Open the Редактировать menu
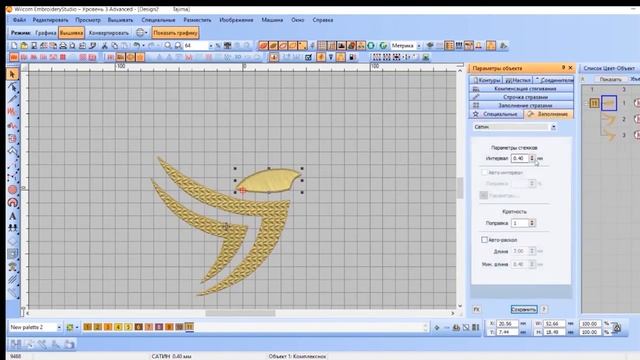Image resolution: width=640 pixels, height=360 pixels. click(51, 20)
